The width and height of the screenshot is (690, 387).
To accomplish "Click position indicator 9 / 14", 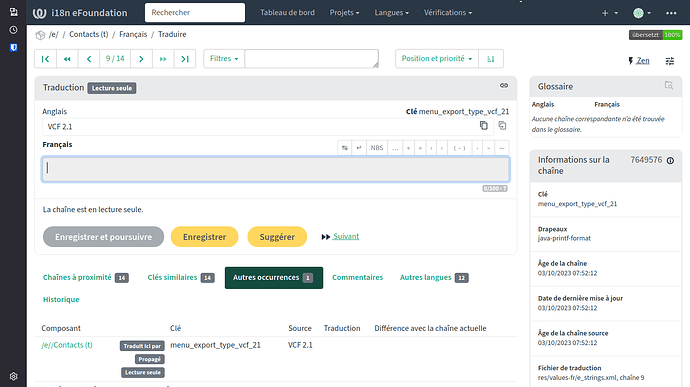I will point(115,59).
